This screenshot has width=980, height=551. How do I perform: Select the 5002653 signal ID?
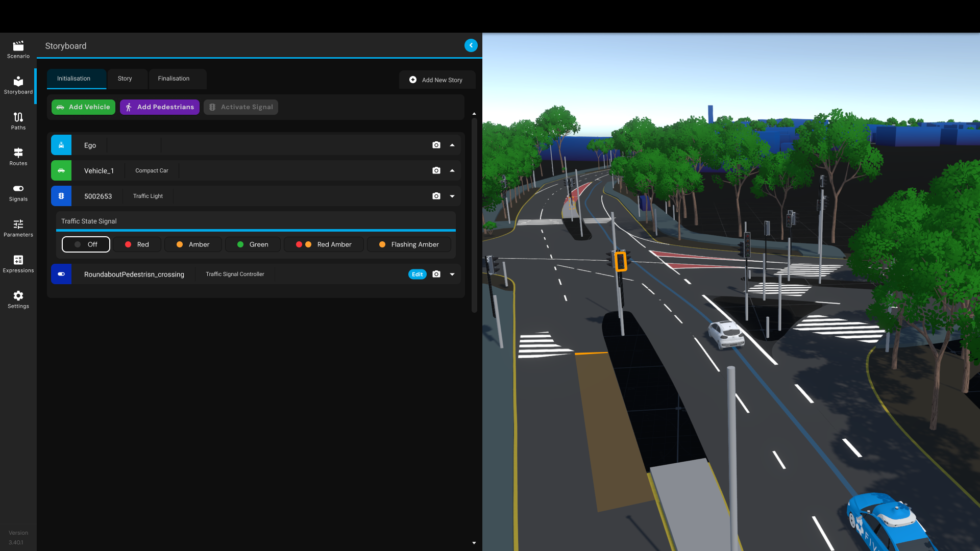click(x=98, y=196)
